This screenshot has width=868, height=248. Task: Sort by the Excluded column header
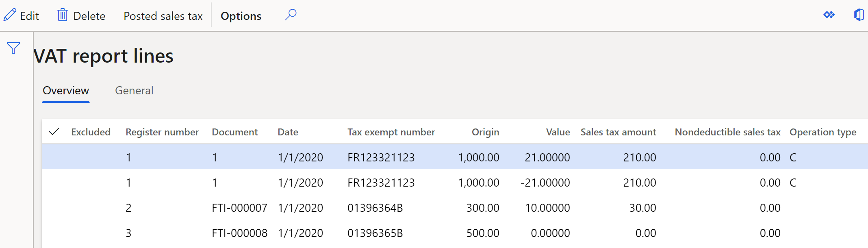point(91,132)
